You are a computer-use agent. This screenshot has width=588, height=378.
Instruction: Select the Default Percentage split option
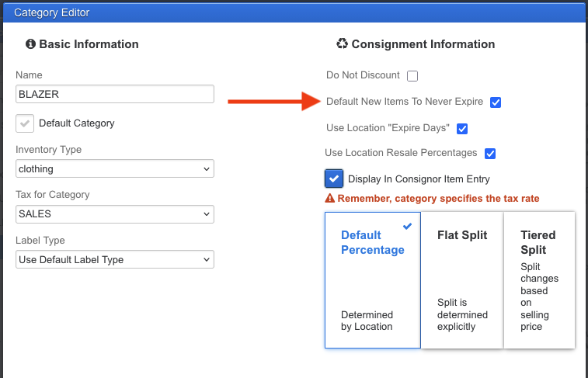(x=373, y=280)
